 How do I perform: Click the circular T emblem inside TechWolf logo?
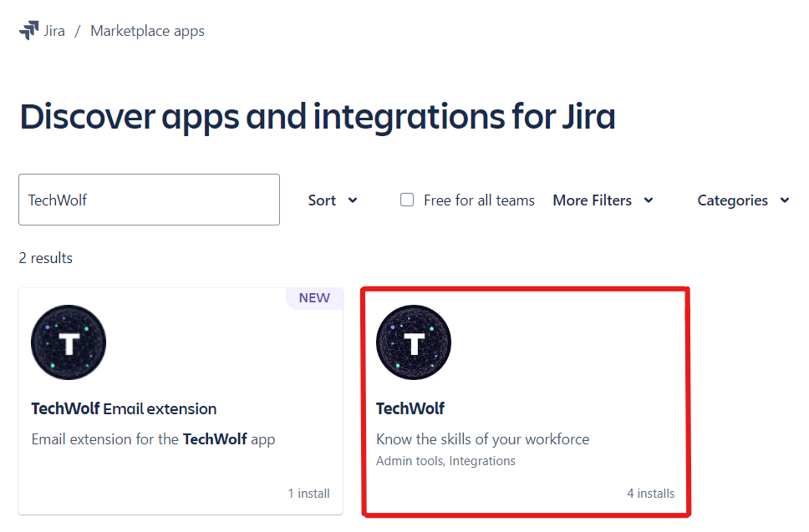point(413,342)
